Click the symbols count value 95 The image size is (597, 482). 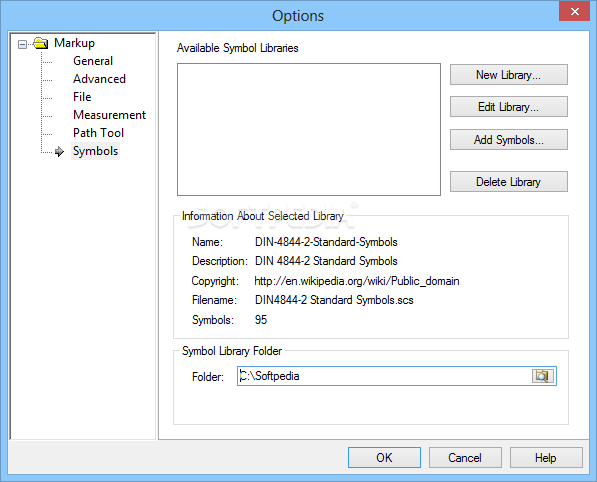point(261,320)
